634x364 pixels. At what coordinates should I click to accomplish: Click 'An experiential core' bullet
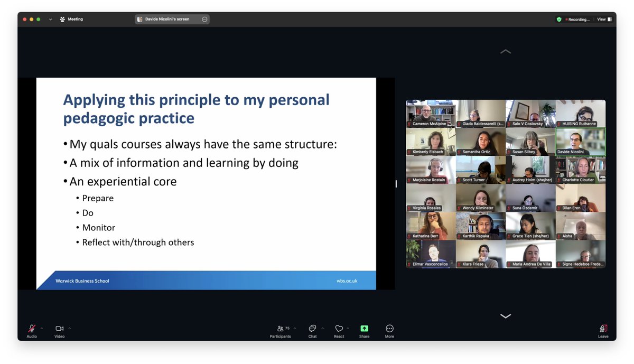pos(123,182)
